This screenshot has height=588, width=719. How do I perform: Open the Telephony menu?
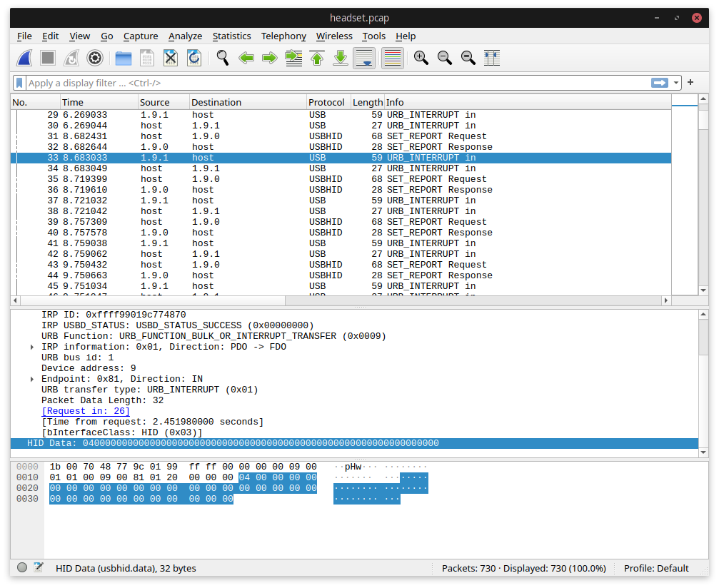click(x=283, y=36)
